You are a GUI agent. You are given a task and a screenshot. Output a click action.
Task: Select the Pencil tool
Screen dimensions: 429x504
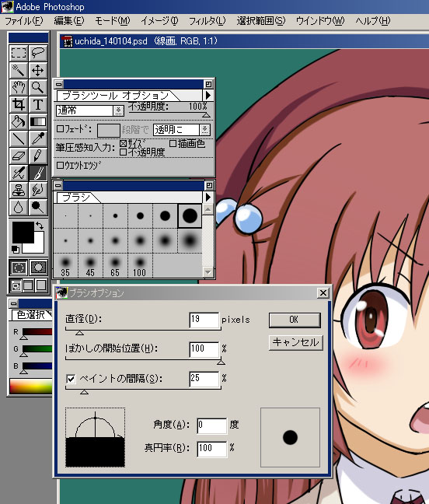point(38,156)
